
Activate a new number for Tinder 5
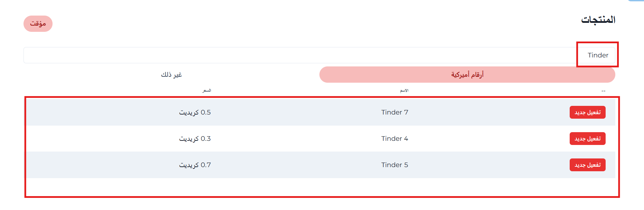pyautogui.click(x=587, y=165)
